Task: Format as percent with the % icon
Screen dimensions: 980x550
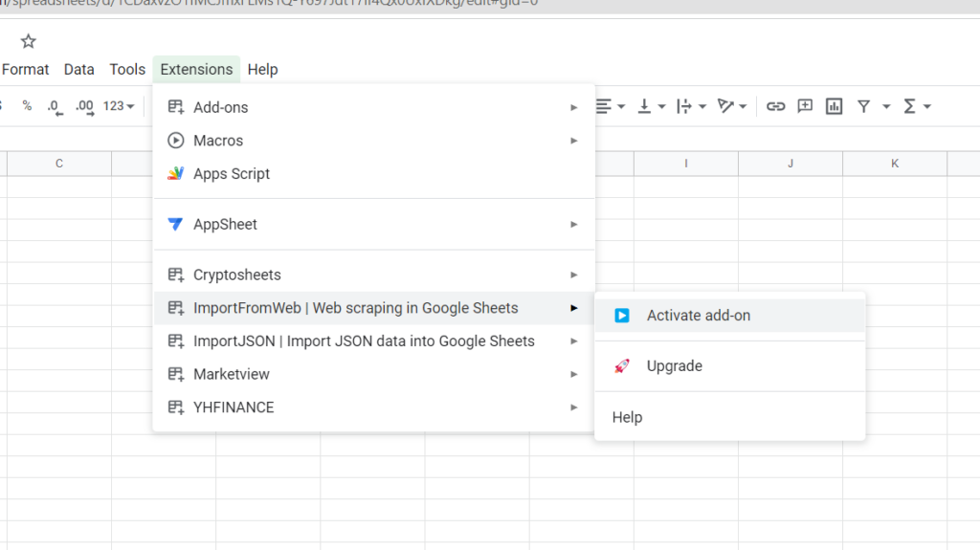Action: tap(27, 106)
